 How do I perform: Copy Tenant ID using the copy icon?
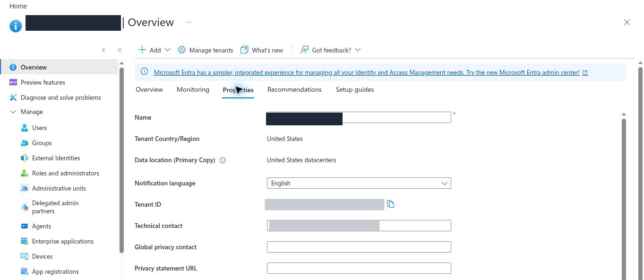point(390,204)
